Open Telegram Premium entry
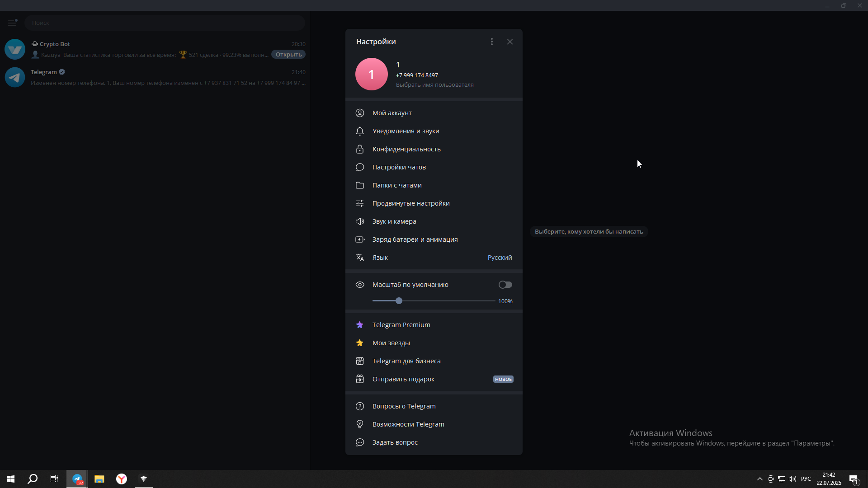This screenshot has width=868, height=488. click(x=434, y=325)
